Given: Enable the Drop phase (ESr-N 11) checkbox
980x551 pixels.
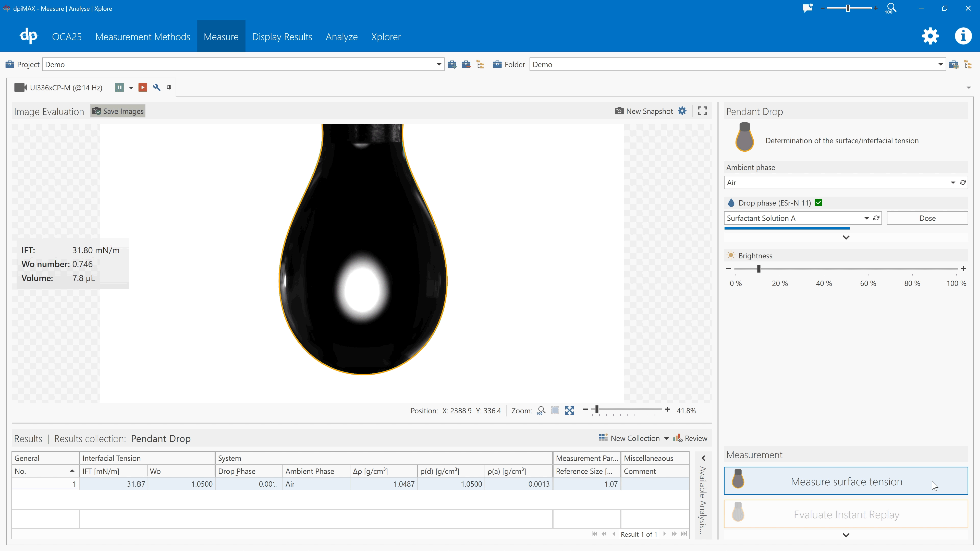Looking at the screenshot, I should click(x=819, y=202).
